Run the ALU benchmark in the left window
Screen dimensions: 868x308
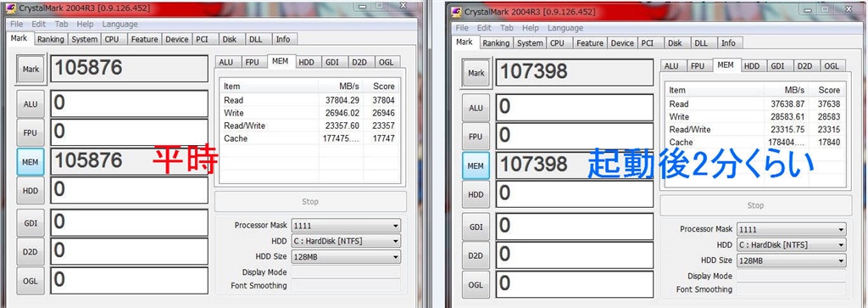tap(31, 104)
